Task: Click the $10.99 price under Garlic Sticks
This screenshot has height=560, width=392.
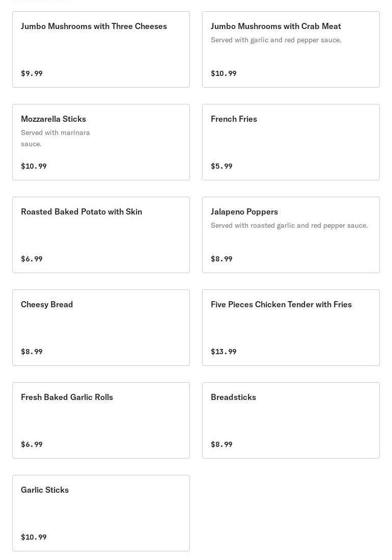Action: [34, 537]
